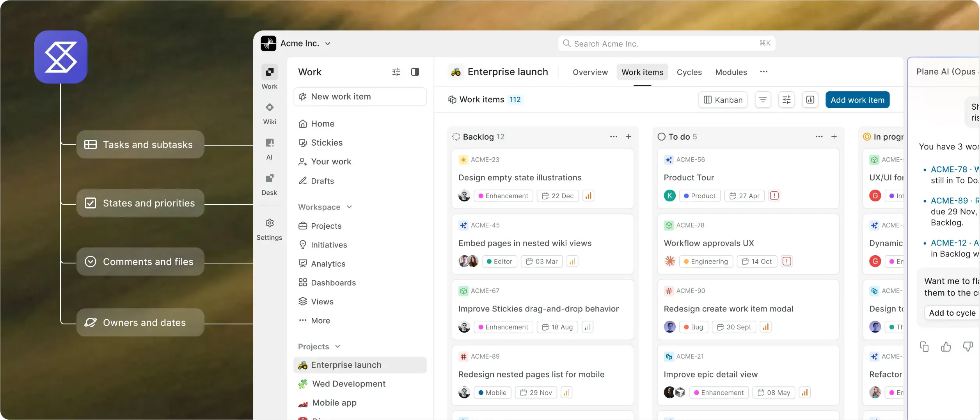Click the 30 Sept date chip
This screenshot has width=980, height=420.
(734, 327)
